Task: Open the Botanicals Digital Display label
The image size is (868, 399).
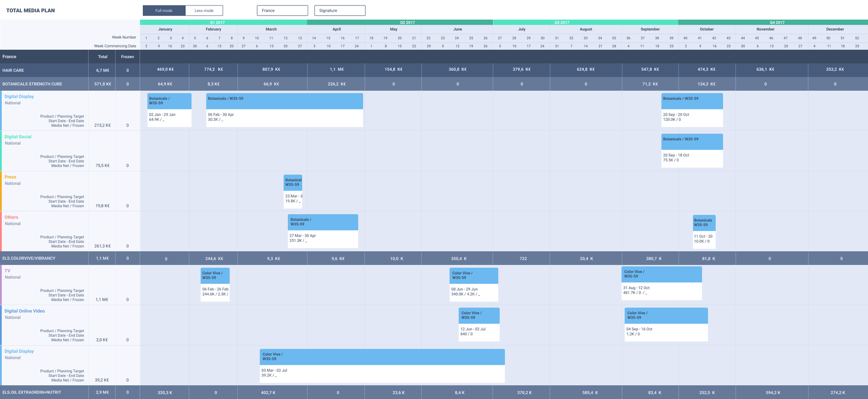Action: (19, 97)
